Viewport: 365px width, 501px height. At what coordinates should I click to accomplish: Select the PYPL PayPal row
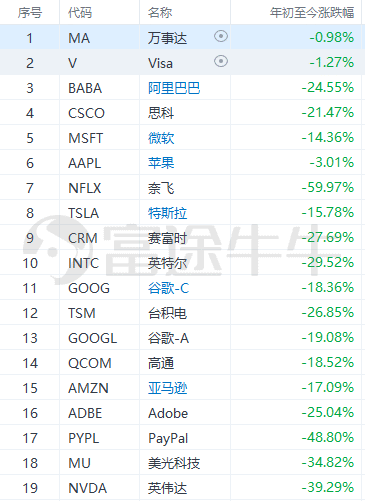pyautogui.click(x=182, y=437)
